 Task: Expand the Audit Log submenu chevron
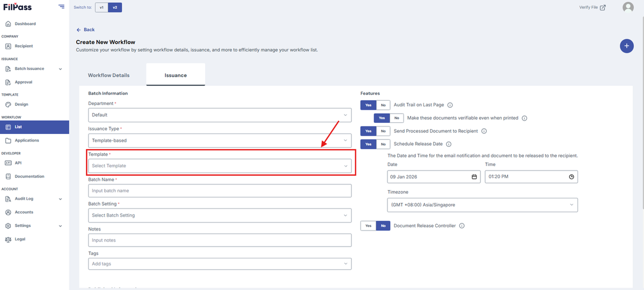coord(60,199)
